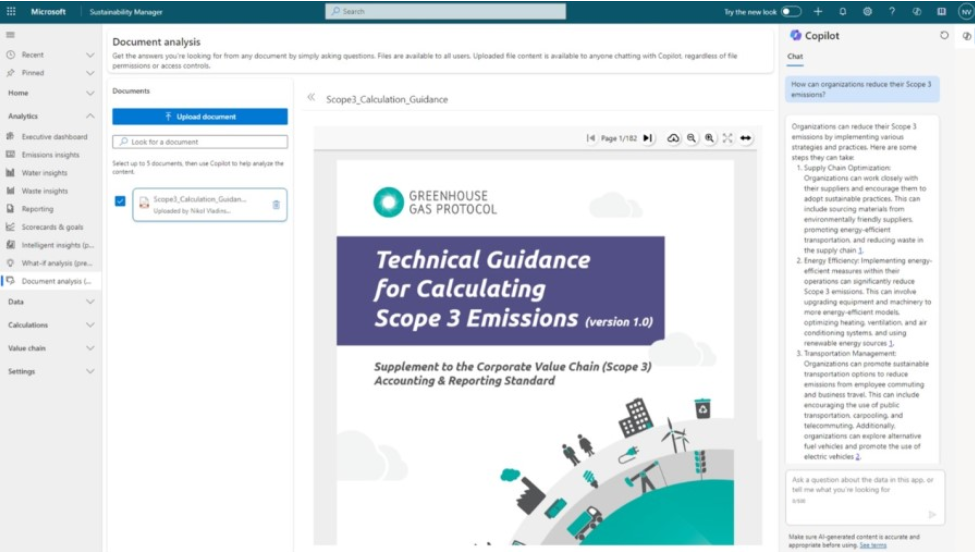Open citation 2 after electric vehicles
This screenshot has height=554, width=975.
click(x=858, y=457)
